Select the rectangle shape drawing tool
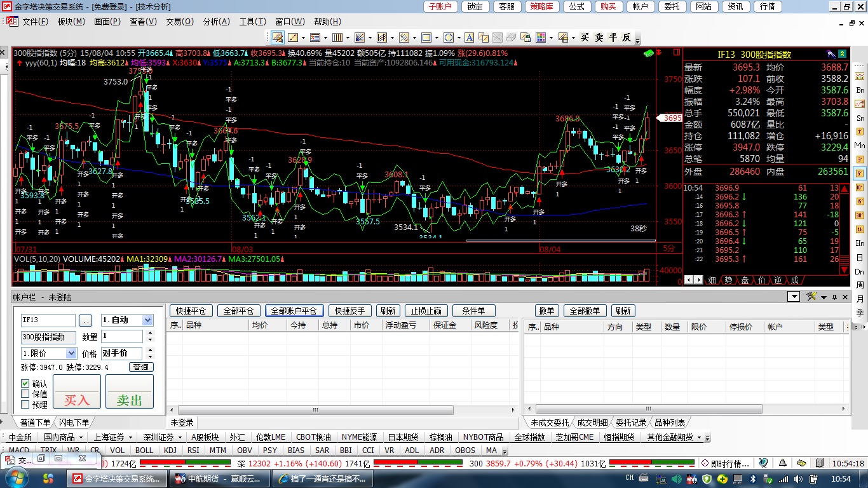Viewport: 868px width, 488px height. 426,37
